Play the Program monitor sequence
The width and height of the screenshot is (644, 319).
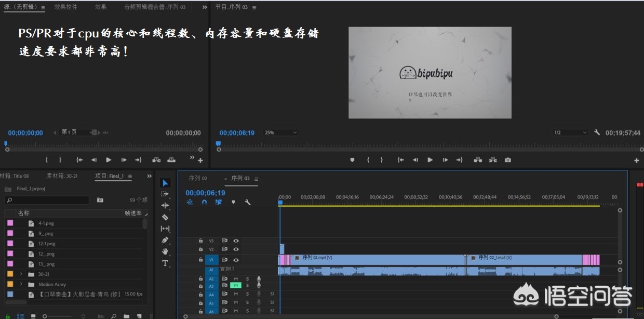click(430, 160)
